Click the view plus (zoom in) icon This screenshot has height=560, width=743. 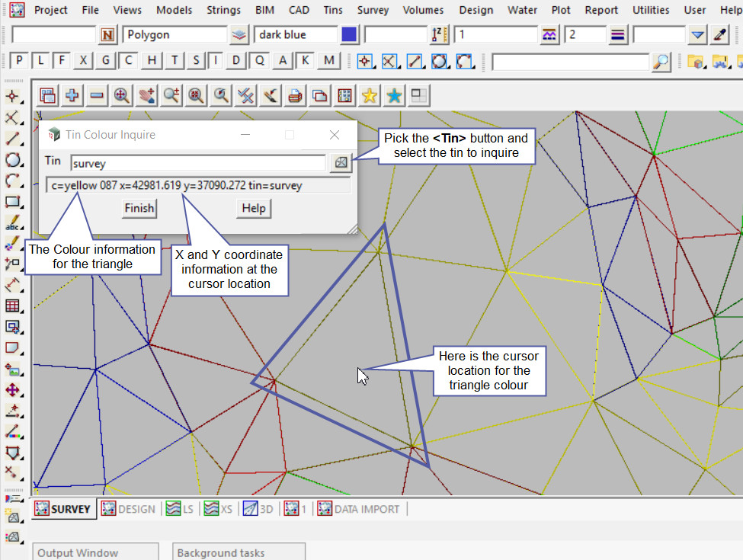(x=72, y=95)
